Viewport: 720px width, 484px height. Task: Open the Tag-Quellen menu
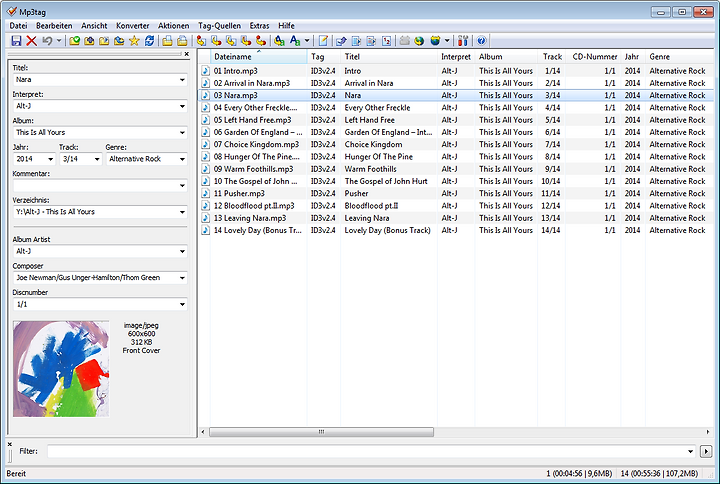tap(219, 26)
